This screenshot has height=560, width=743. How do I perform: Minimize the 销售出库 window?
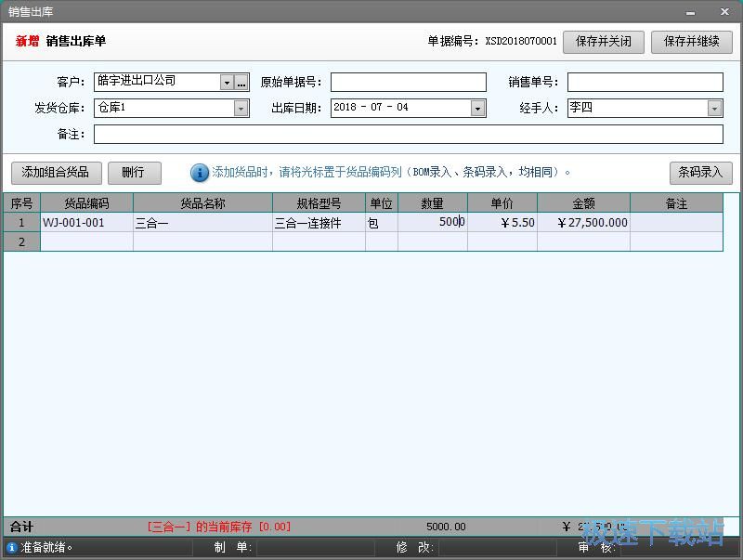[690, 13]
